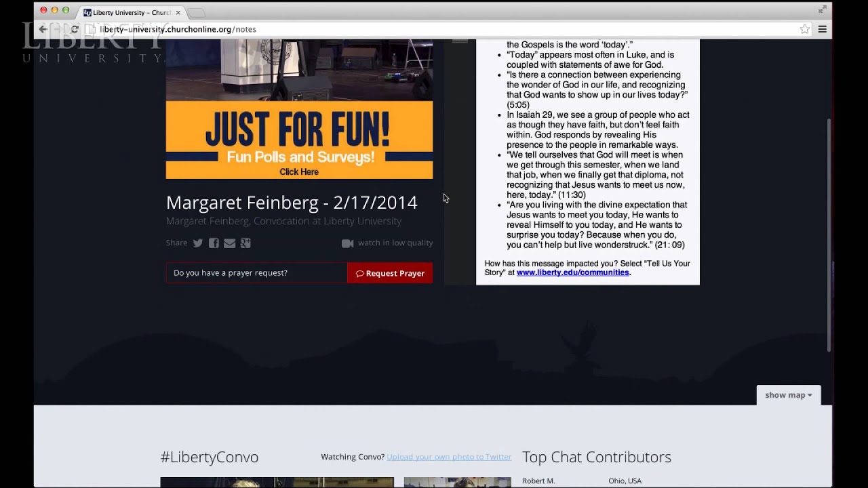Click Top Chat Contributors heading
Image resolution: width=868 pixels, height=488 pixels.
click(597, 457)
